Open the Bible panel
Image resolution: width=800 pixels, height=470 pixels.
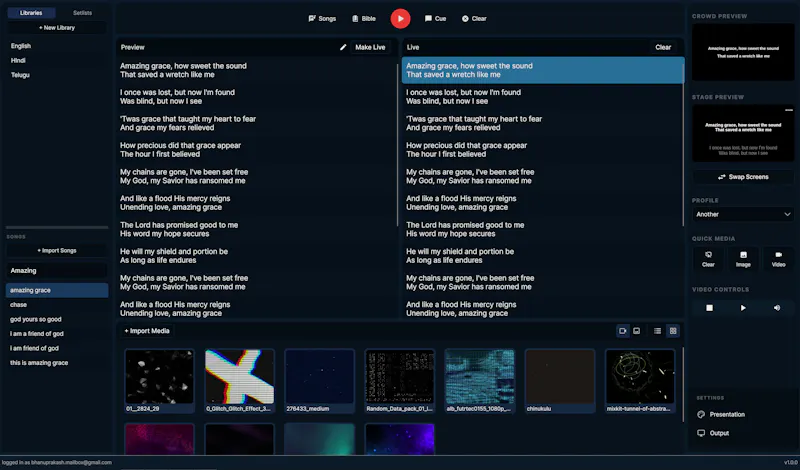click(364, 18)
